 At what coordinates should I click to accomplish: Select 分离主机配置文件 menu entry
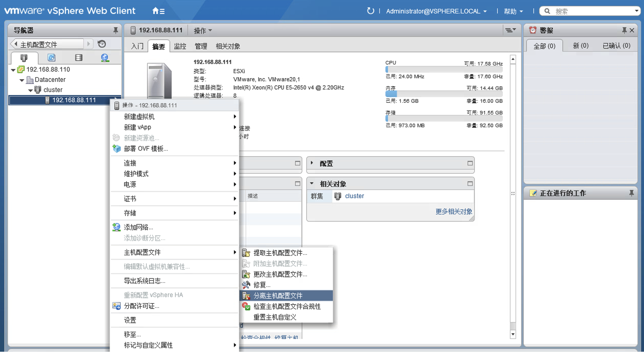[x=286, y=295]
